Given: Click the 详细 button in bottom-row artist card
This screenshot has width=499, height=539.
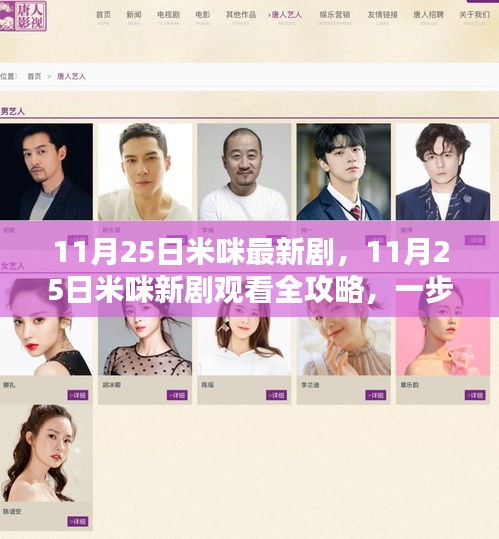Looking at the screenshot, I should [x=78, y=521].
